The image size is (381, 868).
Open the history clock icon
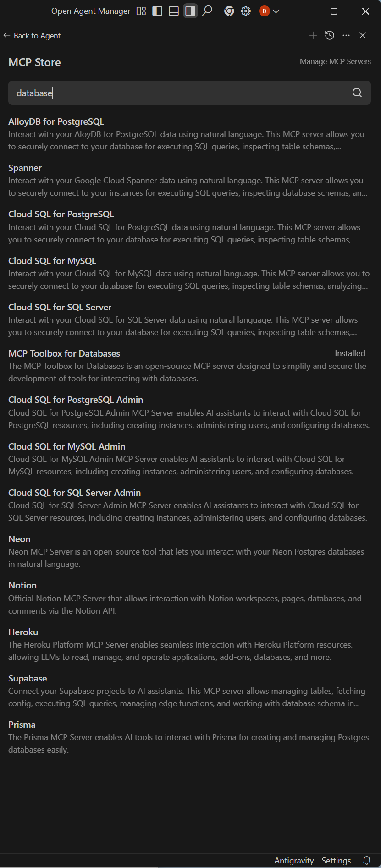point(330,35)
